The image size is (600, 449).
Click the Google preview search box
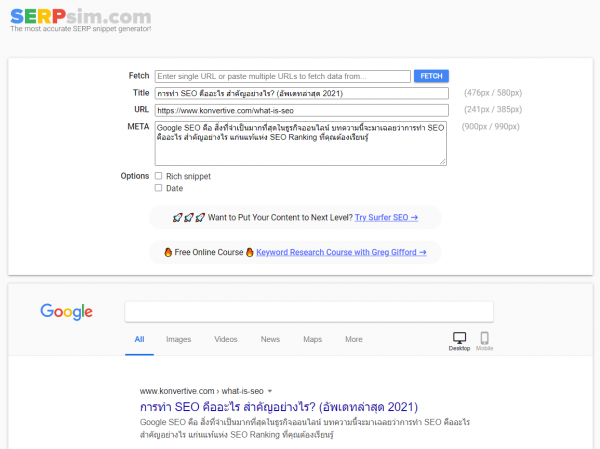click(309, 312)
